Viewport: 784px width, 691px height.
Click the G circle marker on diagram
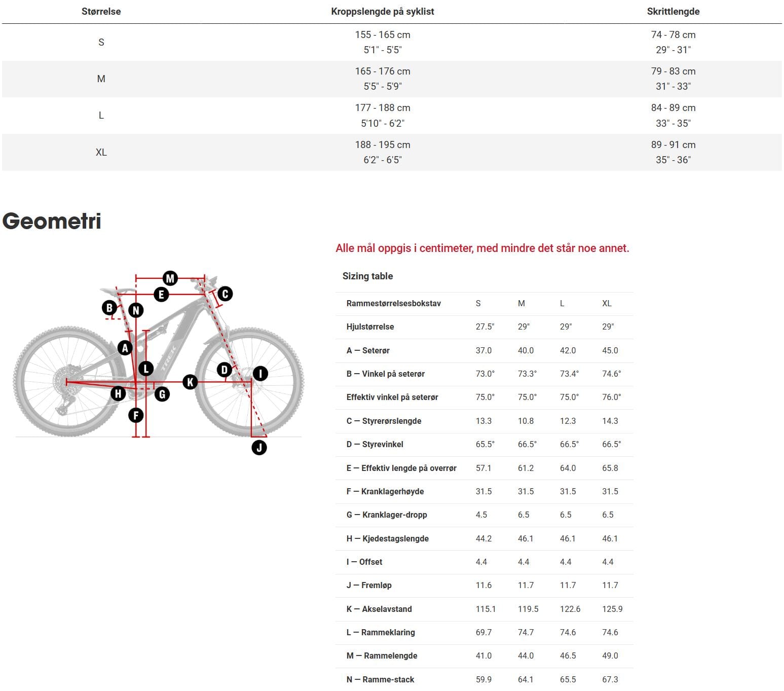pyautogui.click(x=162, y=394)
